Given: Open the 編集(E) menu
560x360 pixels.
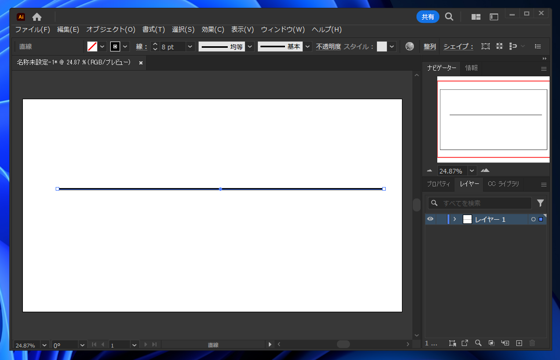Looking at the screenshot, I should click(68, 30).
